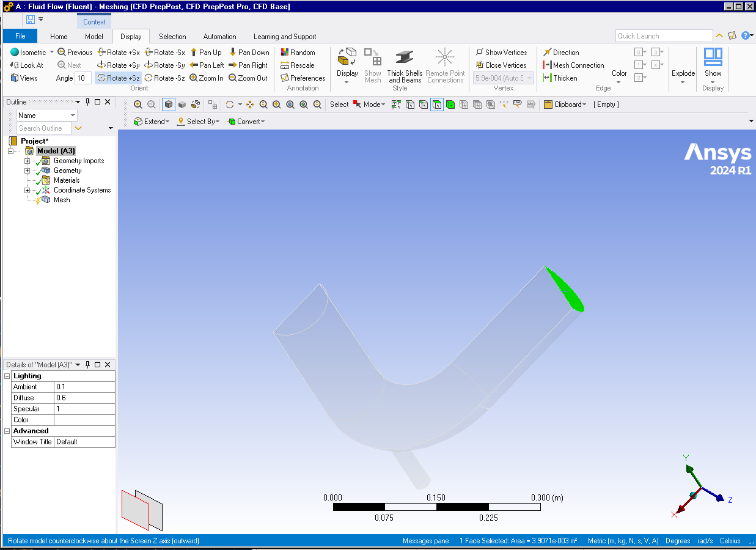The image size is (756, 550).
Task: Click the Look At view icon
Action: coord(15,65)
